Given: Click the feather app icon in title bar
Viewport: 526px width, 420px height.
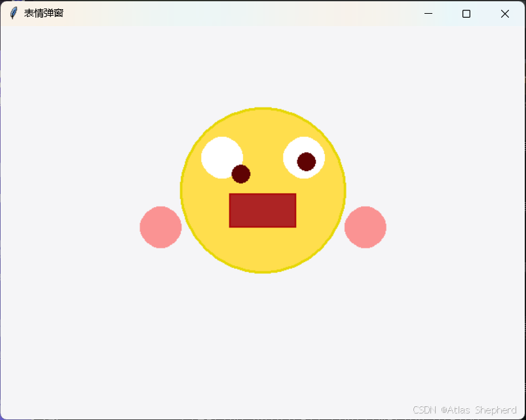Looking at the screenshot, I should point(13,13).
